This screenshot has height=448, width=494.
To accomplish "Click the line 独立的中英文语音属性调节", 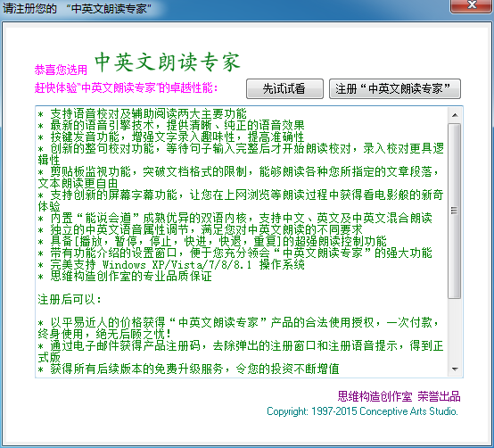I will pos(201,229).
